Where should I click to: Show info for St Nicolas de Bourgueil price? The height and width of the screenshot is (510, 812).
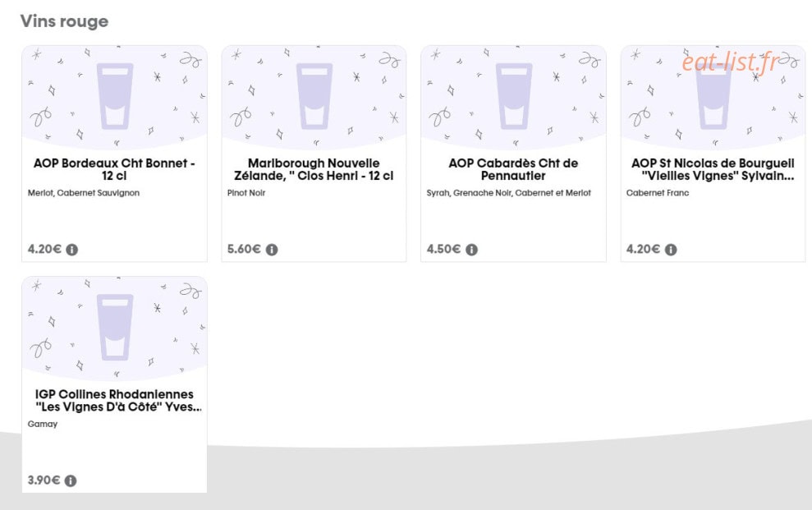point(671,250)
